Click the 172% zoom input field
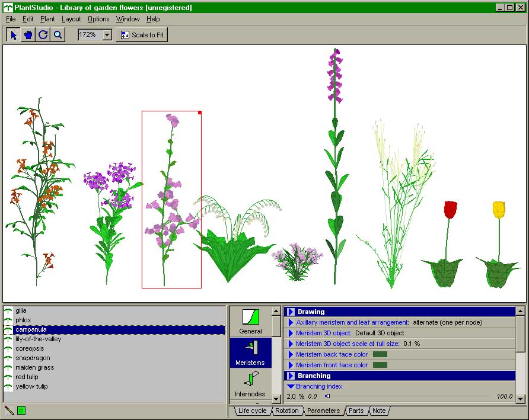This screenshot has height=420, width=529. coord(90,35)
